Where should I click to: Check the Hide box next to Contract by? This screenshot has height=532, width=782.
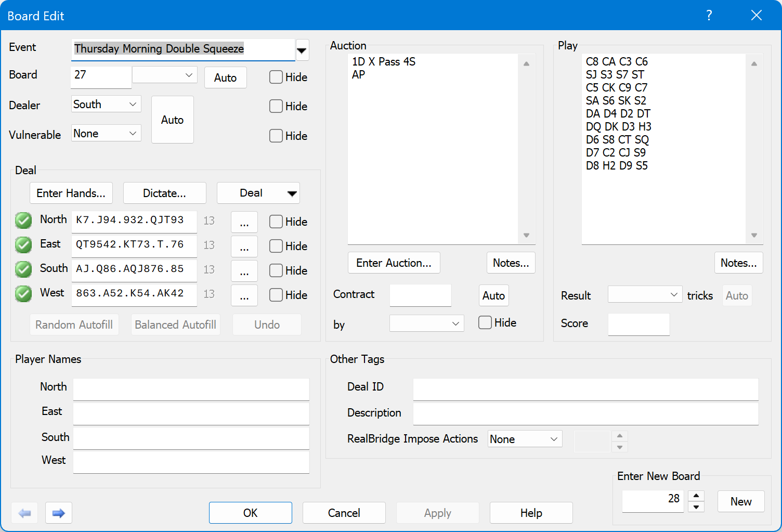[485, 322]
